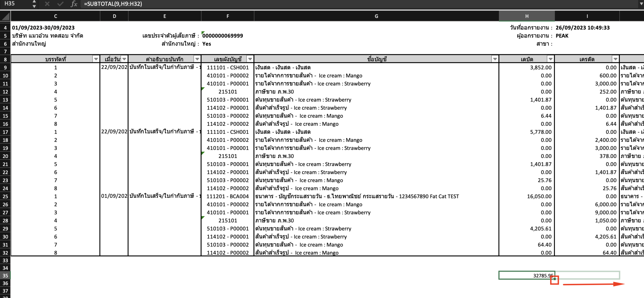Click the cancel entry X icon in formula bar

coord(47,4)
